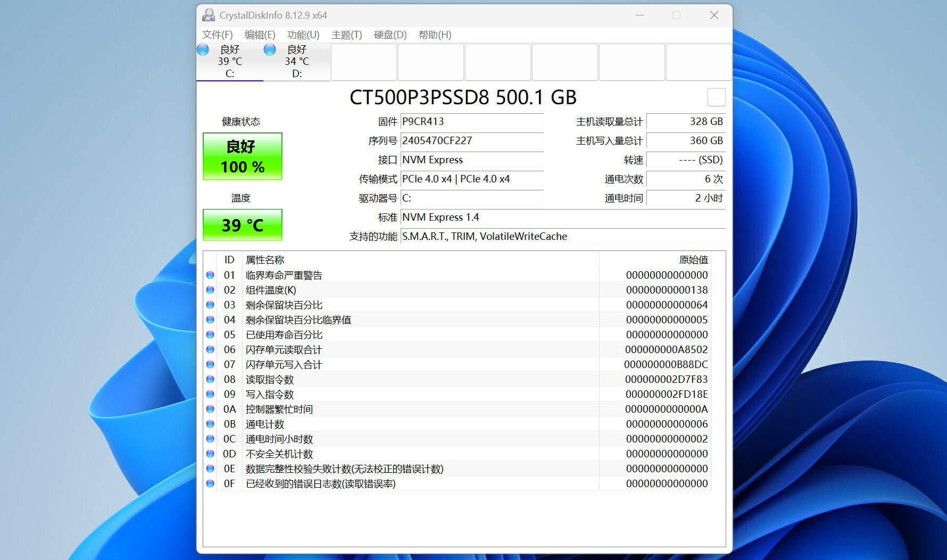The height and width of the screenshot is (560, 947).
Task: Click the 固件 field P9CR413
Action: (x=472, y=121)
